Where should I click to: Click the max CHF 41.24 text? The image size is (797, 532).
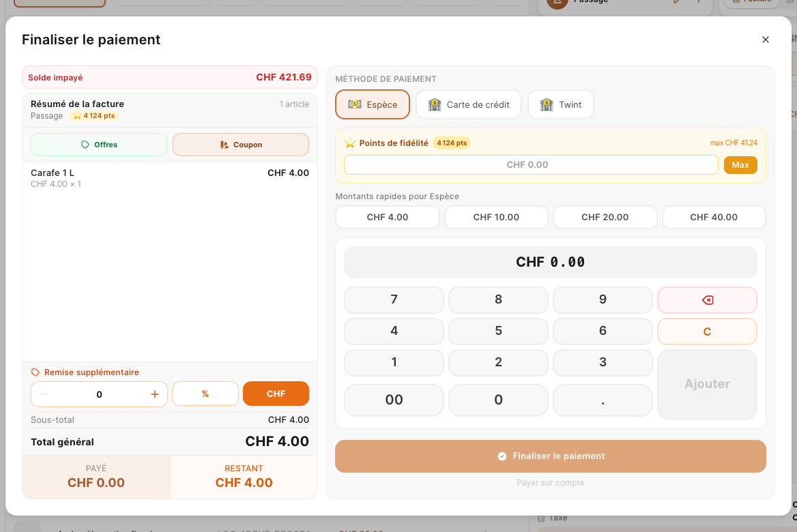pyautogui.click(x=734, y=143)
